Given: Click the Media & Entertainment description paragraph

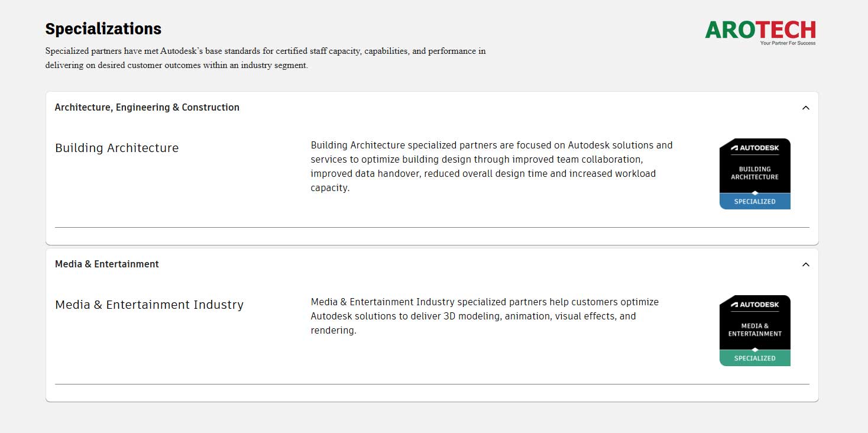Looking at the screenshot, I should [485, 316].
